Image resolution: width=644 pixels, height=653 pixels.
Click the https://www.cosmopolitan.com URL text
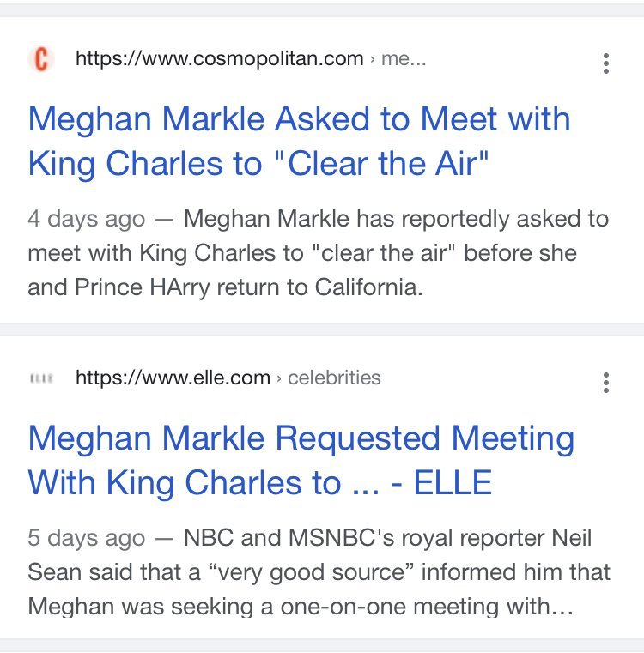[219, 59]
